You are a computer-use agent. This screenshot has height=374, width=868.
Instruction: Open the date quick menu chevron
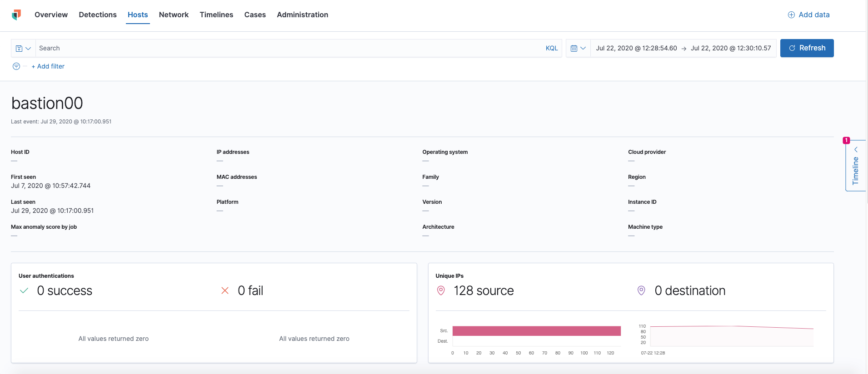583,49
